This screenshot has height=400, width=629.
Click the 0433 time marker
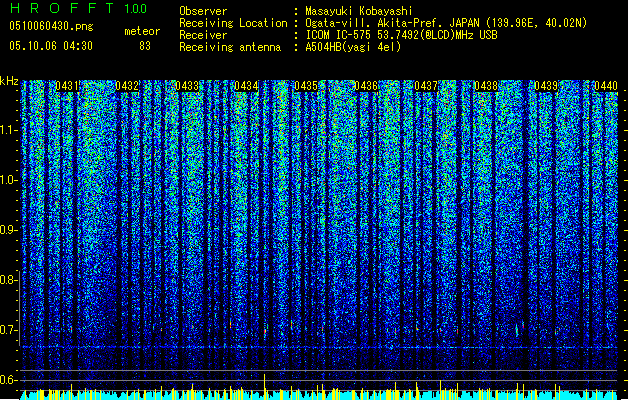pos(187,86)
